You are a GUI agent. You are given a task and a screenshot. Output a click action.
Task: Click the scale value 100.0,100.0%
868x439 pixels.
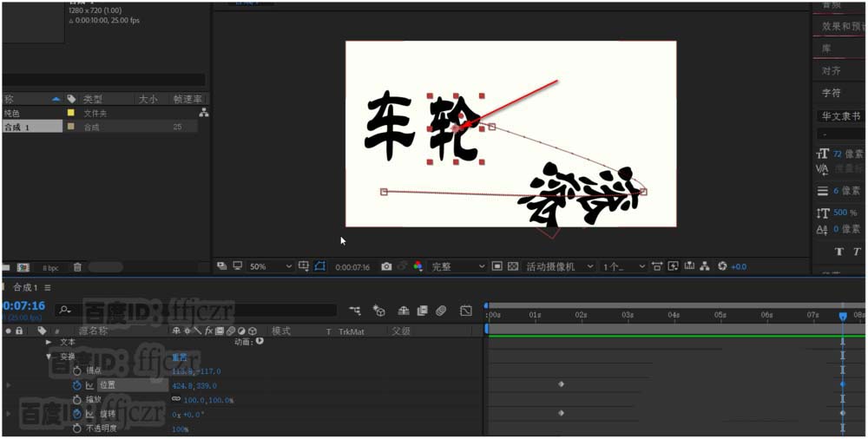(x=208, y=400)
